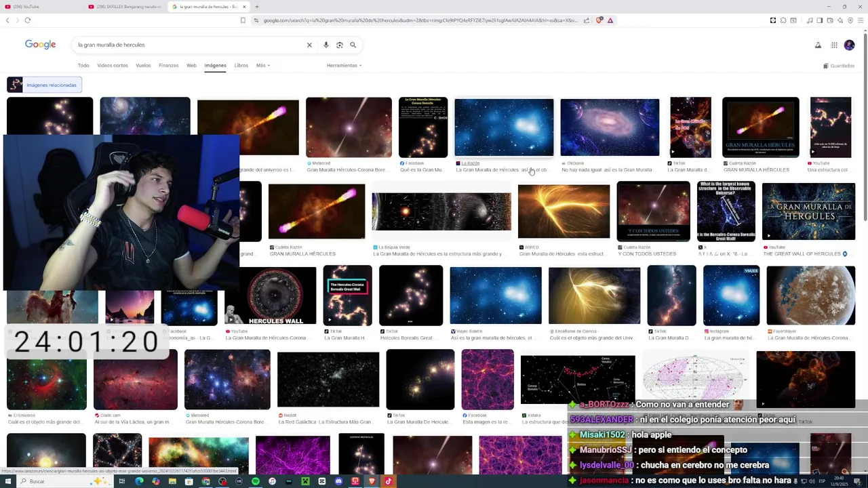The image size is (868, 488).
Task: Open Google Lens image search icon
Action: tap(340, 45)
